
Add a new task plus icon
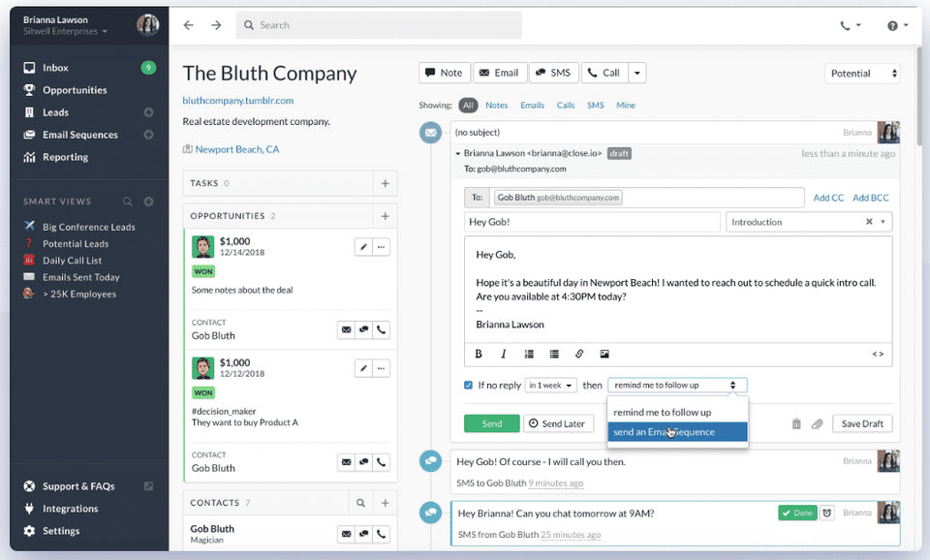(x=385, y=183)
